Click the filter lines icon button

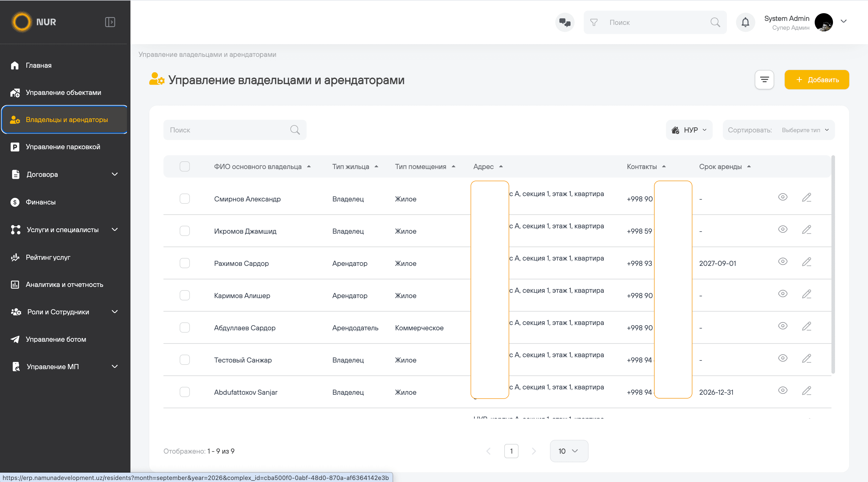click(x=764, y=80)
